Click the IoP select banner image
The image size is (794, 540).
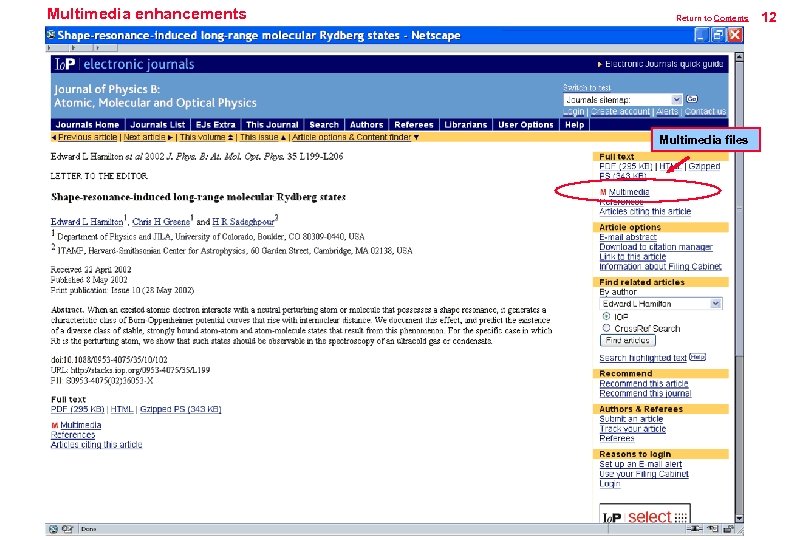click(x=645, y=513)
